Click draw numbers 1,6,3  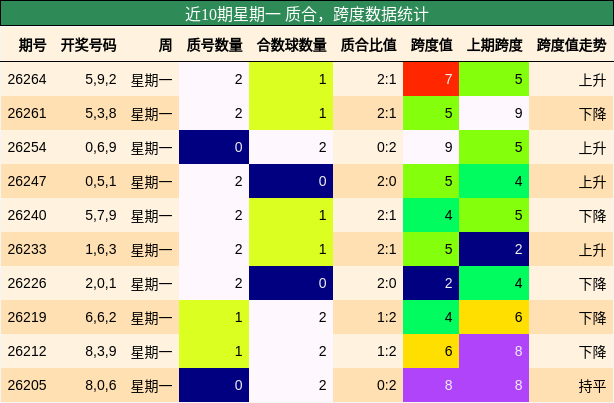click(x=101, y=249)
